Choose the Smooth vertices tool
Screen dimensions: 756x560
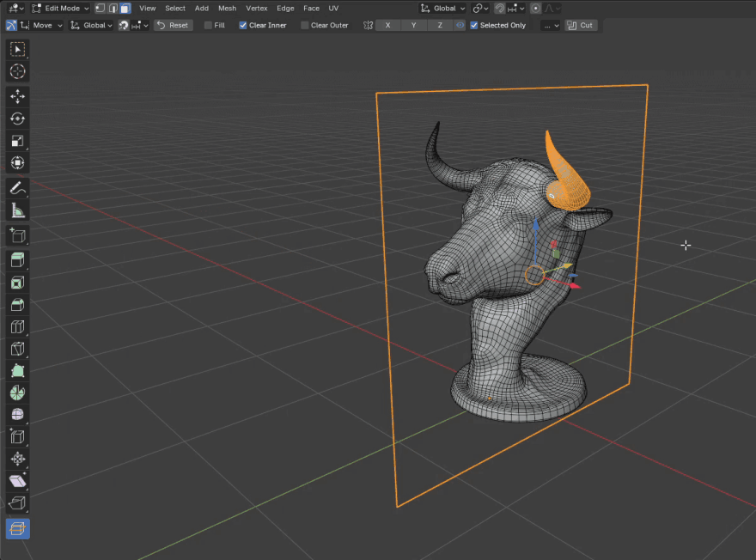point(17,415)
